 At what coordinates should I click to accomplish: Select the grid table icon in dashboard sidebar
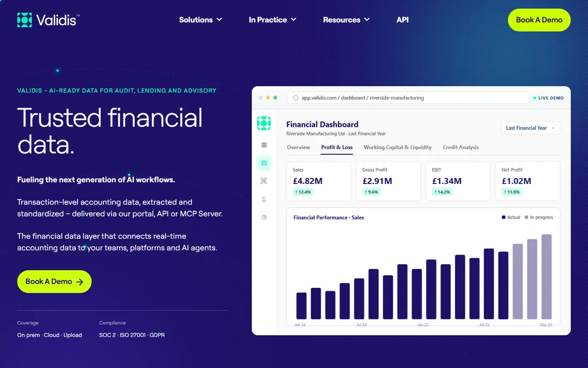tap(264, 145)
